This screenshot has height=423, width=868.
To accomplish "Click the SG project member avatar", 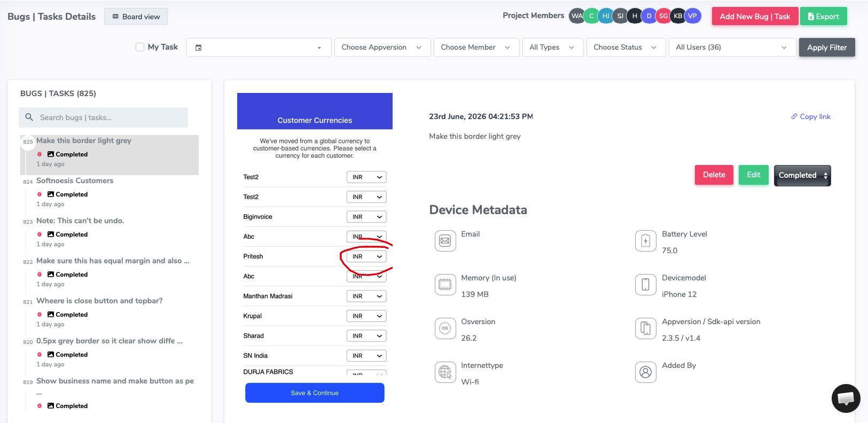I will [x=663, y=16].
